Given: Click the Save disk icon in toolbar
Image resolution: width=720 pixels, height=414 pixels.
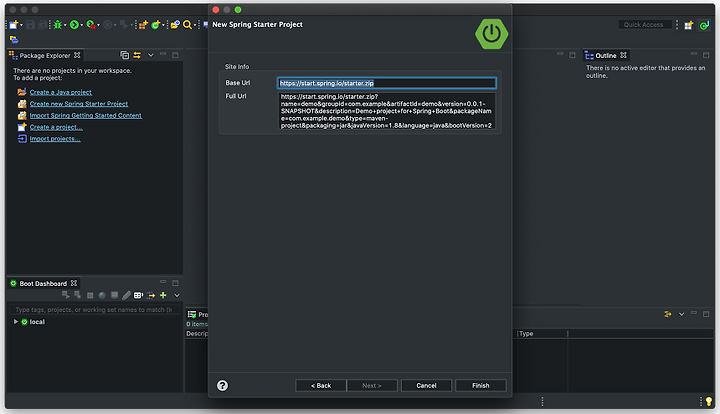Looking at the screenshot, I should coord(30,25).
